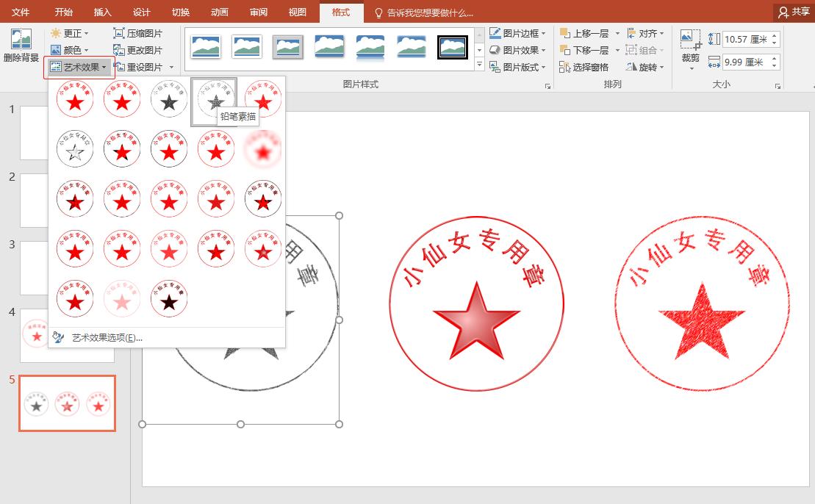Screen dimensions: 815x504
Task: Open the 对齐 (Align) options
Action: click(x=645, y=33)
